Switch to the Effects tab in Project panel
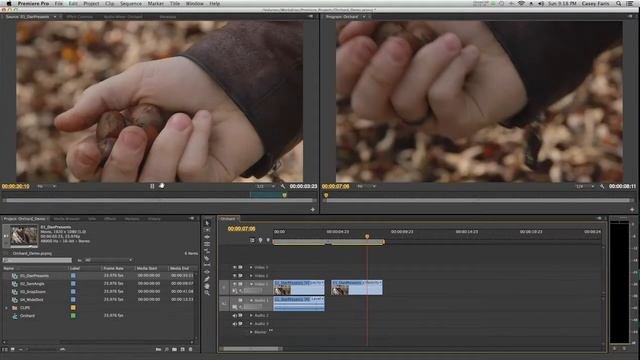 point(110,219)
